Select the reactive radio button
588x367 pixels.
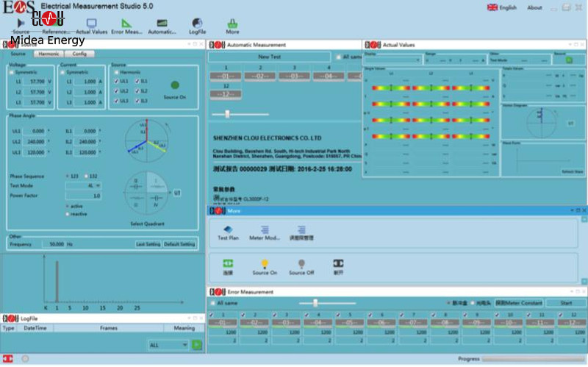pyautogui.click(x=68, y=214)
